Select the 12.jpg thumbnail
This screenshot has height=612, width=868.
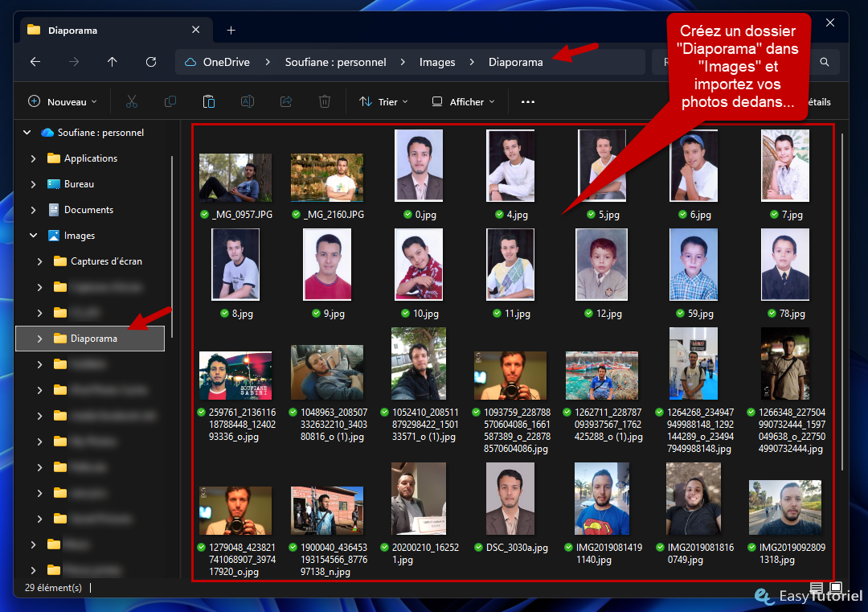coord(602,265)
